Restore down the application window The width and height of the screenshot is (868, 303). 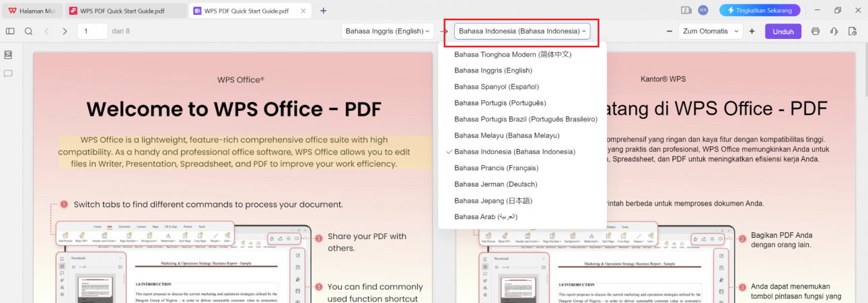tap(838, 10)
